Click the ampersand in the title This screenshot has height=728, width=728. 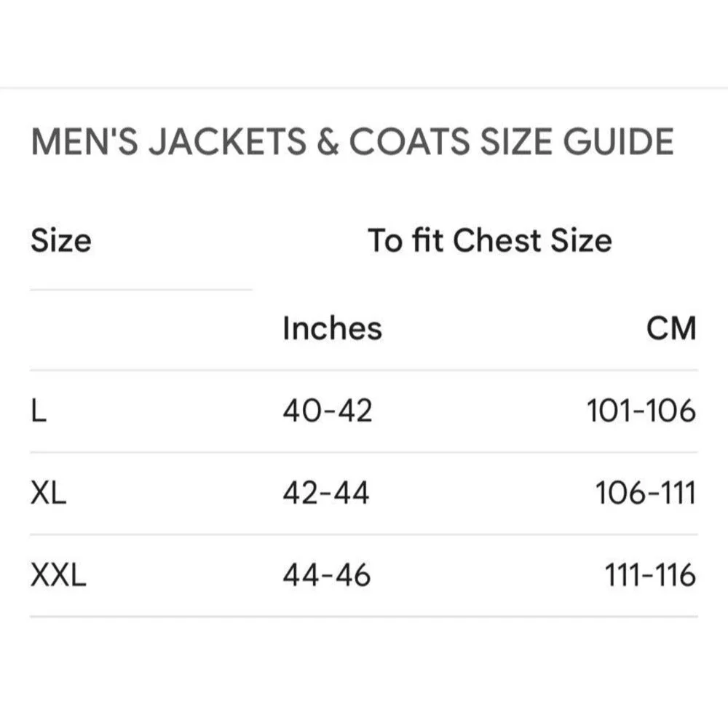point(328,142)
